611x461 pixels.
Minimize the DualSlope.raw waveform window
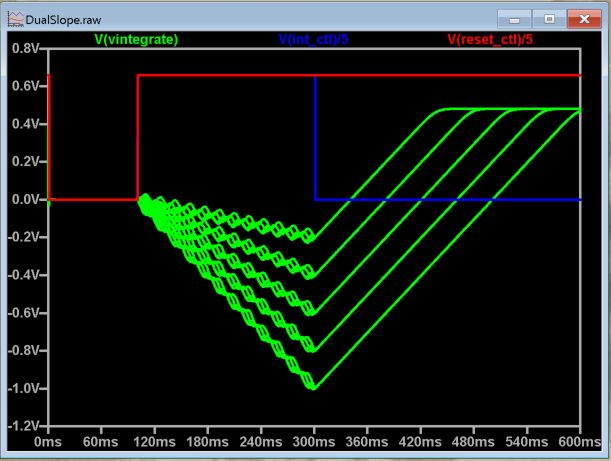tap(516, 18)
